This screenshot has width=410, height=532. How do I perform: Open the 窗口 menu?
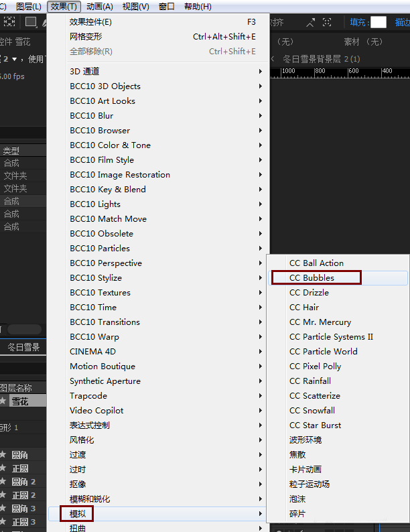[167, 7]
